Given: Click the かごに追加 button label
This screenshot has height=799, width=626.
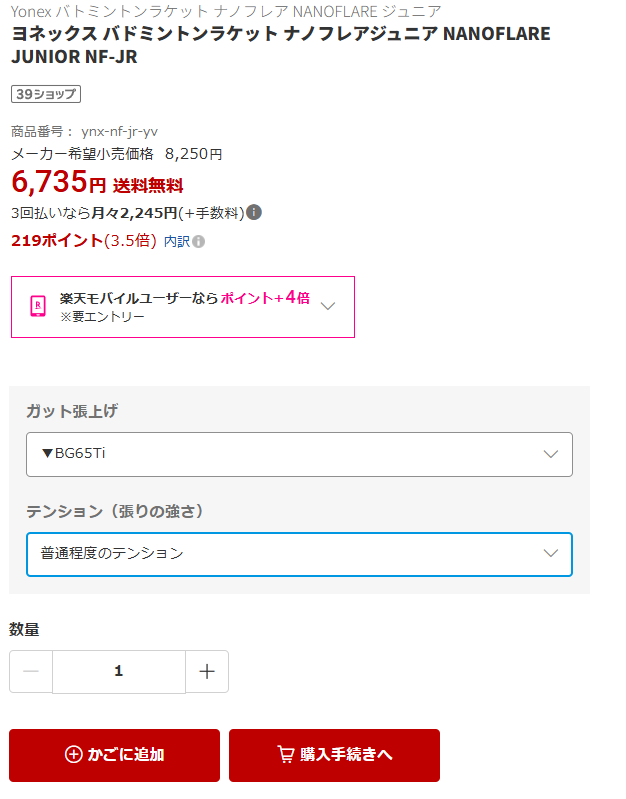Looking at the screenshot, I should click(x=126, y=755).
